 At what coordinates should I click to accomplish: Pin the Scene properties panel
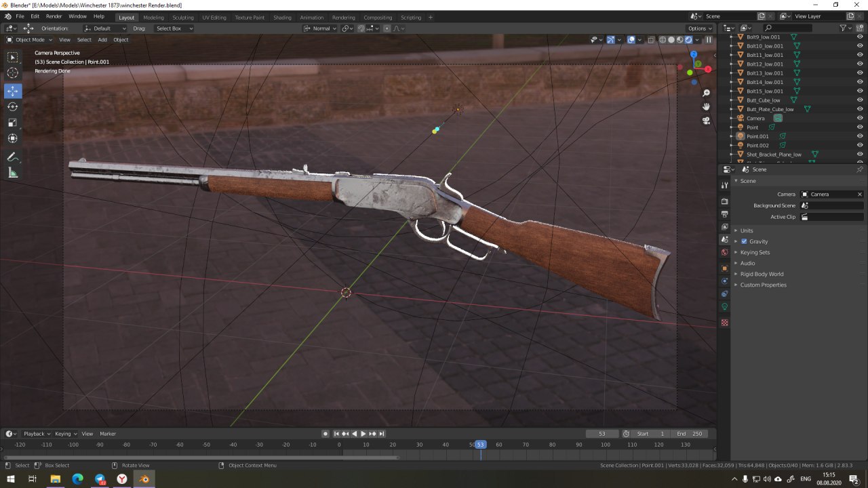(x=860, y=169)
